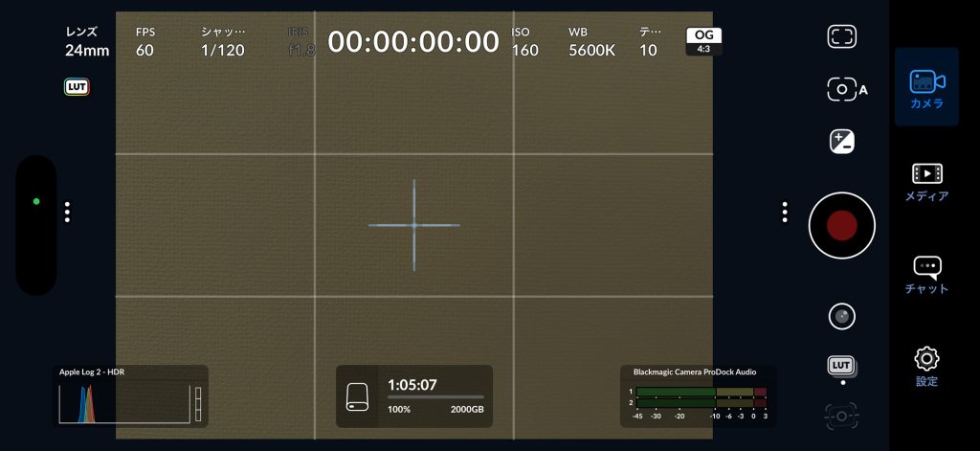Open the レンズ 24mm lens selector
This screenshot has width=980, height=451.
(87, 42)
